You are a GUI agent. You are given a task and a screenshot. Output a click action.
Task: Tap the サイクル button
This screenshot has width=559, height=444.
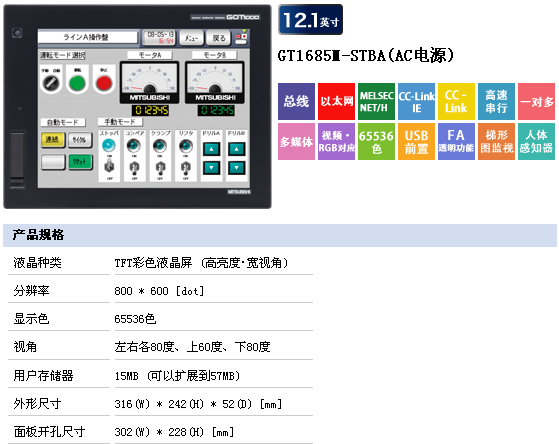pyautogui.click(x=80, y=140)
